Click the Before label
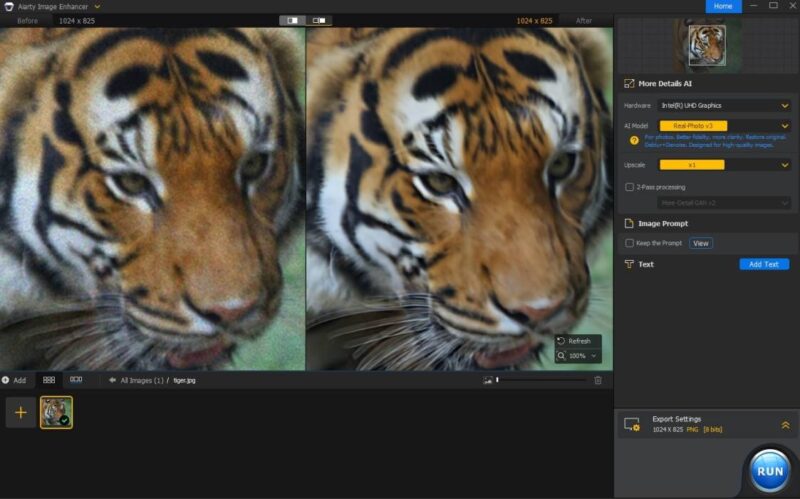 [x=28, y=21]
